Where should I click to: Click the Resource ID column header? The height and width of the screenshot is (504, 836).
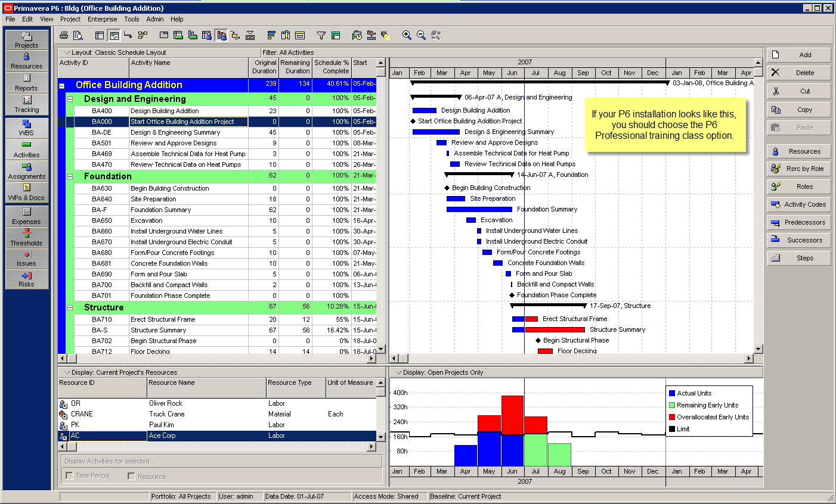[103, 387]
